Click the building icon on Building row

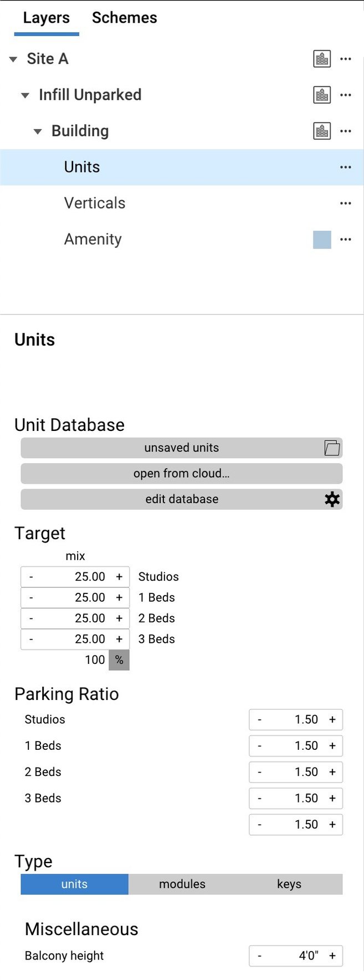[322, 131]
